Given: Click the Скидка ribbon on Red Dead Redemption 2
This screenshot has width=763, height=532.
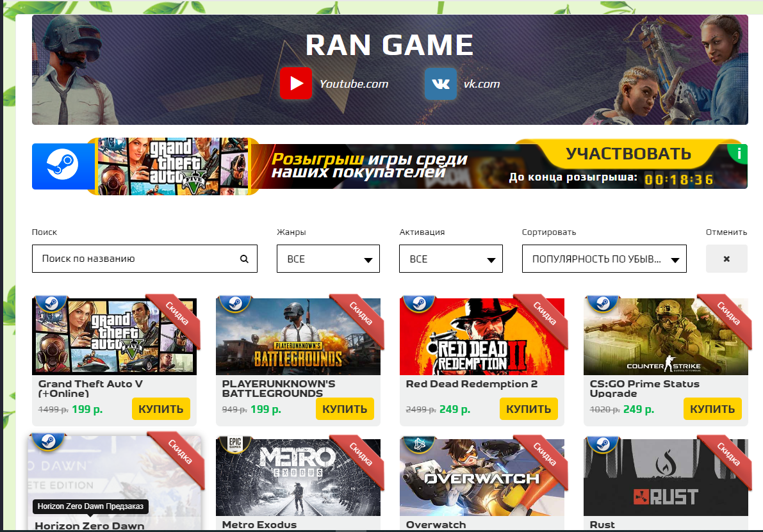Looking at the screenshot, I should coord(545,314).
